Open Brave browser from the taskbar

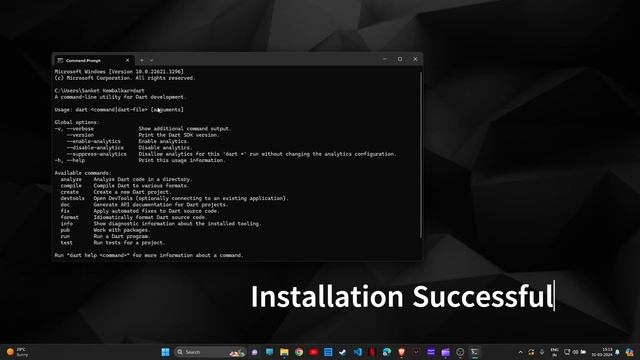[x=402, y=352]
